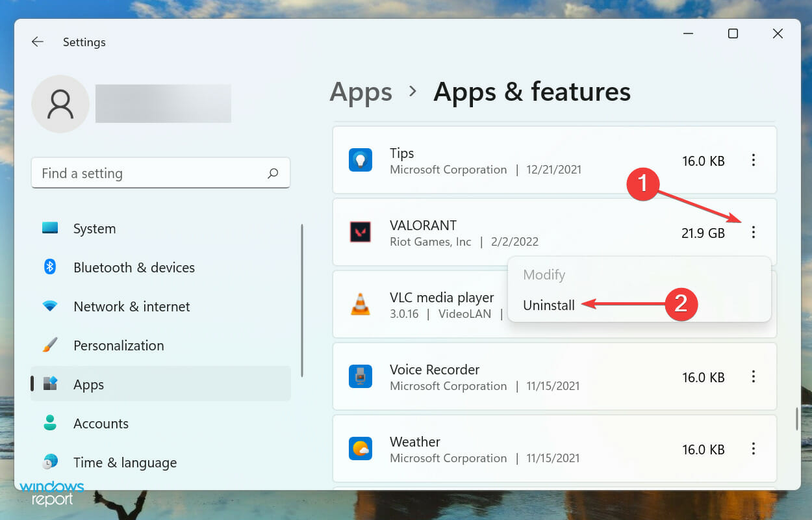Click the search magnifier icon
This screenshot has width=812, height=520.
[x=273, y=174]
